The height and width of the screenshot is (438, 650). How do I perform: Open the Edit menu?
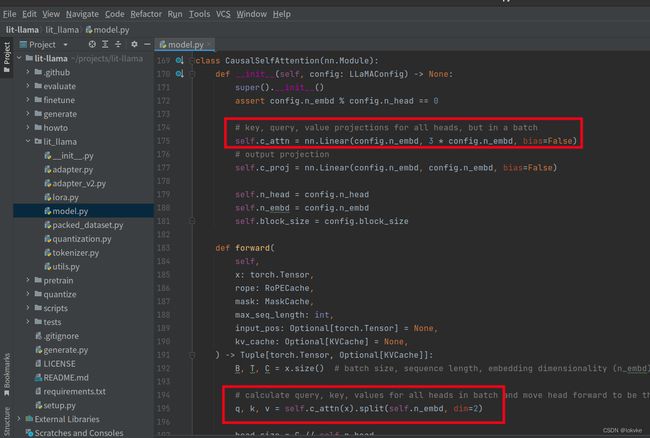click(29, 14)
